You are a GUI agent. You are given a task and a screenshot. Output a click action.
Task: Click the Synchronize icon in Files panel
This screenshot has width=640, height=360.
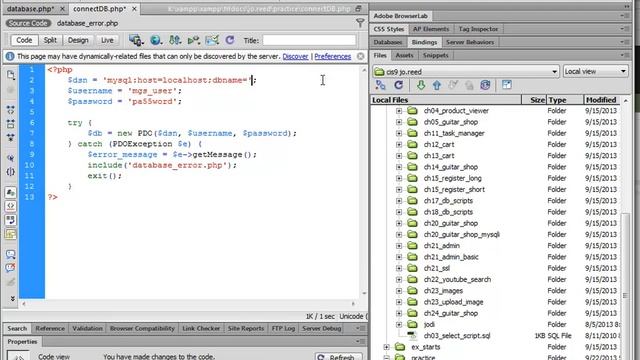coord(485,85)
